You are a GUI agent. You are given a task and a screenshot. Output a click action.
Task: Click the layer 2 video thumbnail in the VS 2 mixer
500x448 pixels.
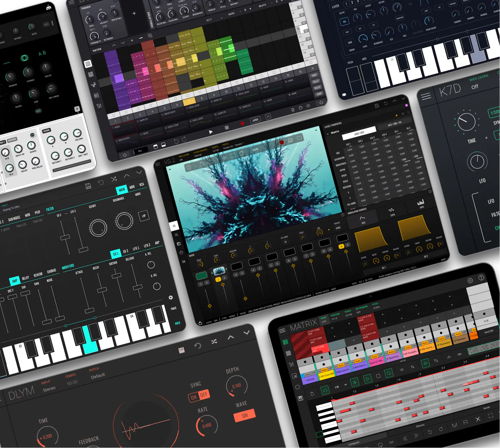point(219,271)
